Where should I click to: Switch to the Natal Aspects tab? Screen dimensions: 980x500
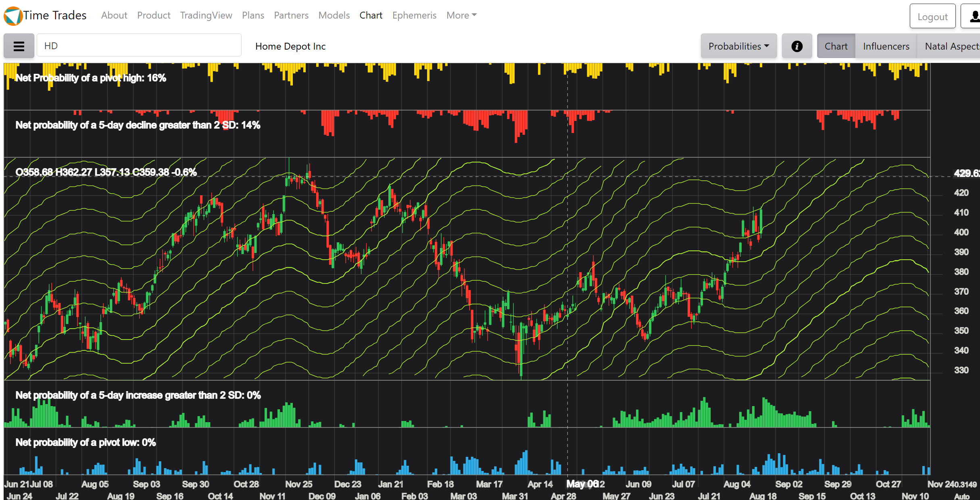[x=951, y=46]
